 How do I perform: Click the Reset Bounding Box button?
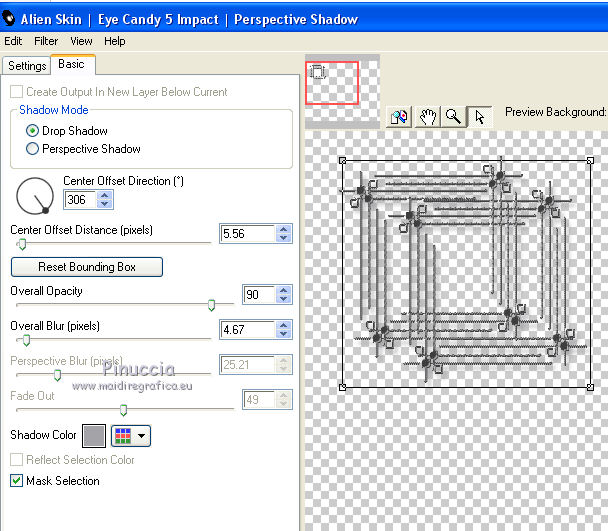click(x=87, y=267)
